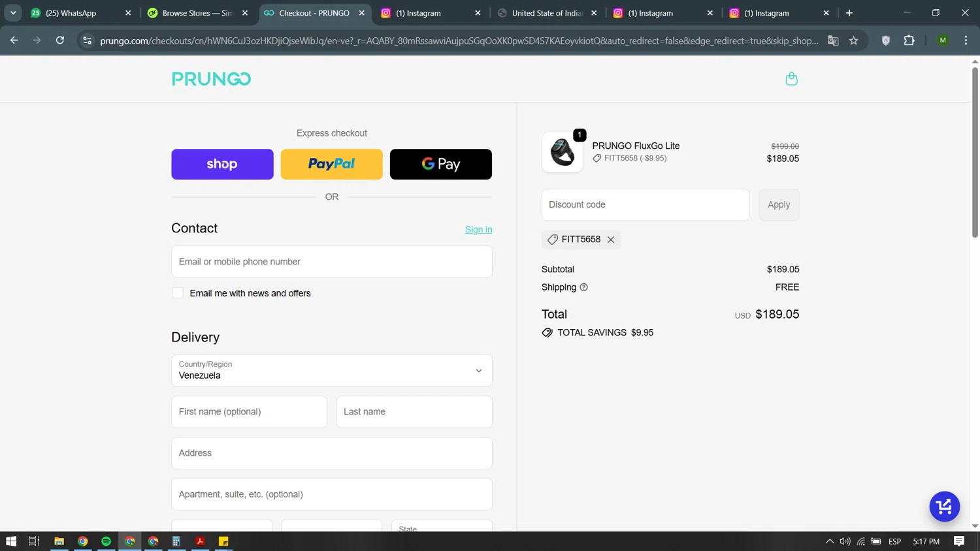Viewport: 980px width, 551px height.
Task: Focus the Discount code field
Action: [x=645, y=204]
